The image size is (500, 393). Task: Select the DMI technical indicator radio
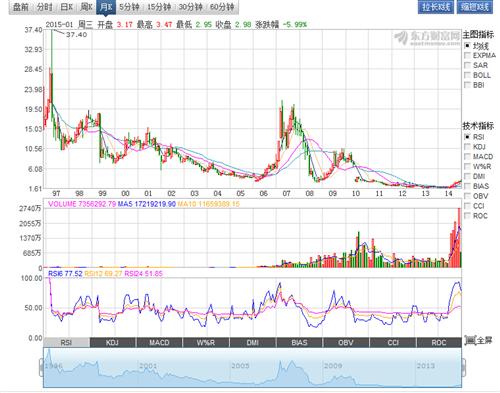click(x=468, y=176)
